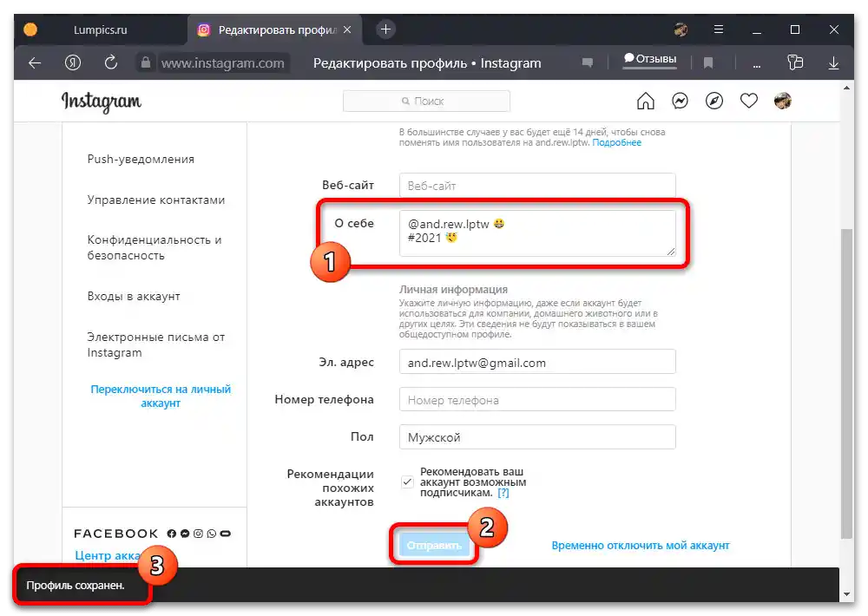Open downloads with the arrow icon
The height and width of the screenshot is (616, 868).
(833, 63)
